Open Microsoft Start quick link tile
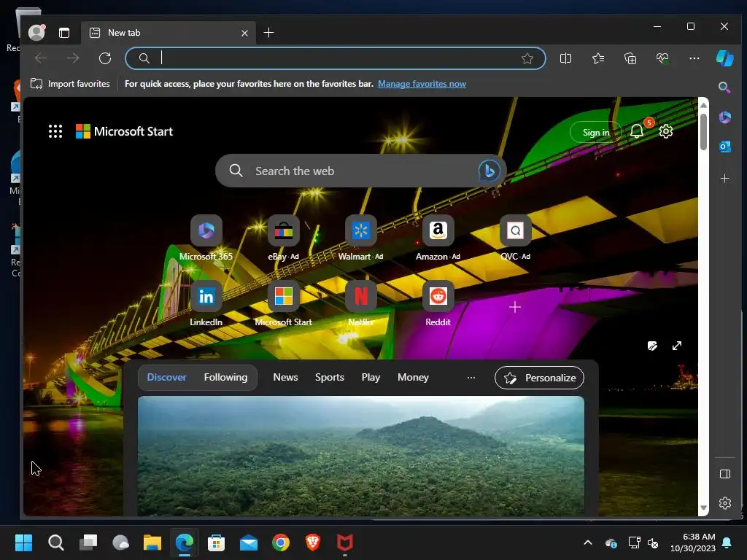This screenshot has width=747, height=560. click(x=284, y=303)
